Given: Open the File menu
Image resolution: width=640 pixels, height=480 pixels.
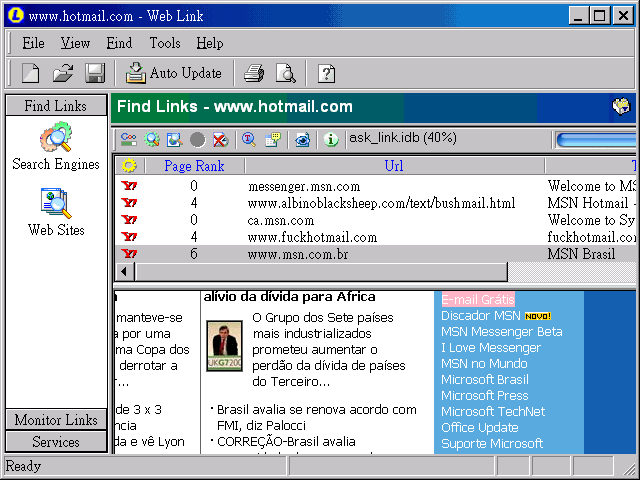Looking at the screenshot, I should click(33, 43).
